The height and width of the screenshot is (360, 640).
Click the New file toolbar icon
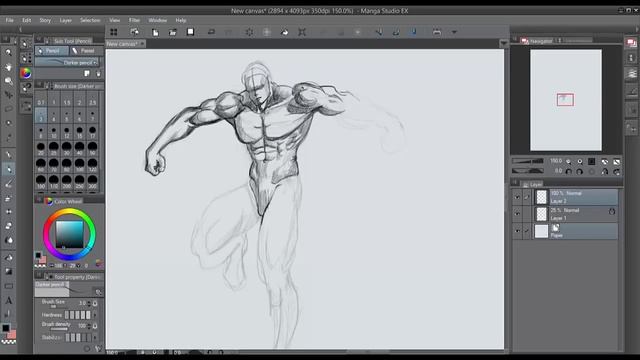tap(155, 32)
